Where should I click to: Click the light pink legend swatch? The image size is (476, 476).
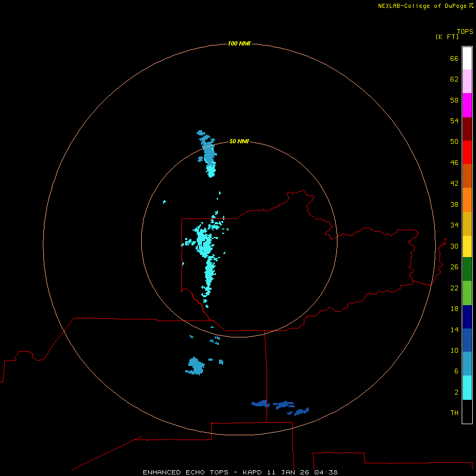467,81
